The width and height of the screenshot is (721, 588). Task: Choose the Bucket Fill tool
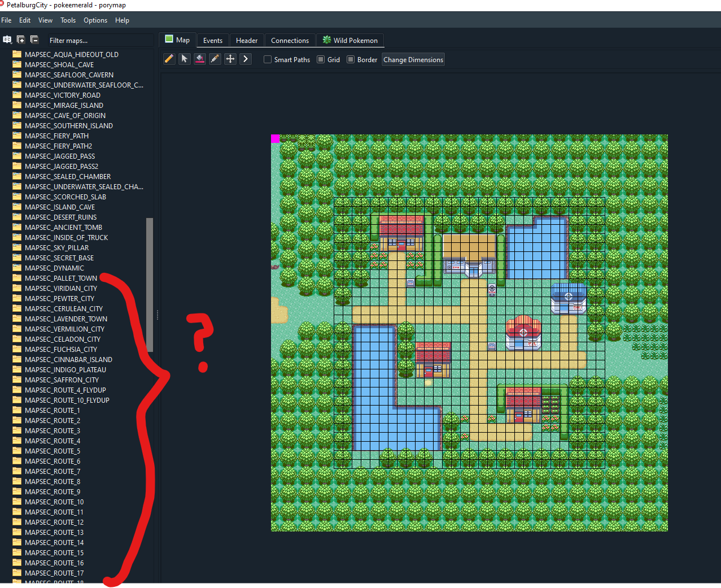point(200,59)
